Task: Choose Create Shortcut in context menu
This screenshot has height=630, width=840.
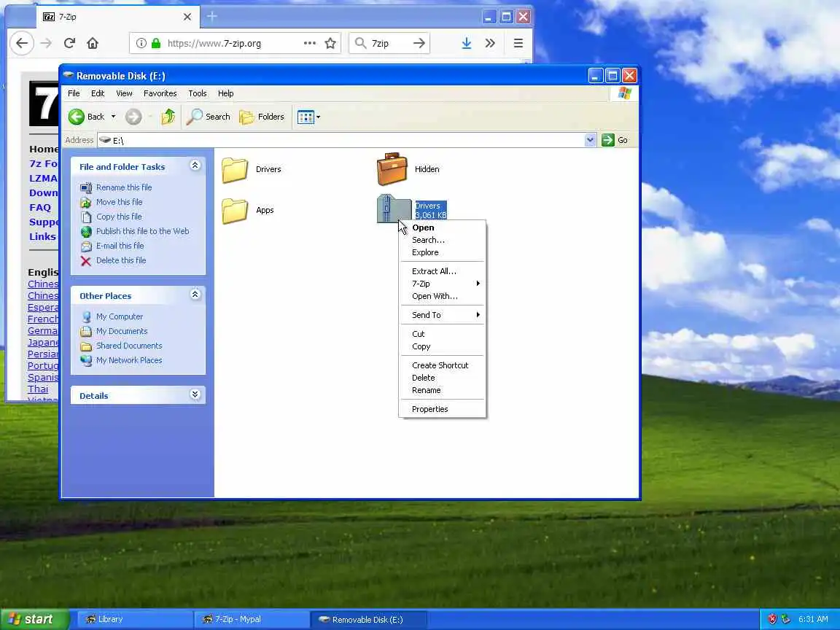Action: tap(443, 365)
